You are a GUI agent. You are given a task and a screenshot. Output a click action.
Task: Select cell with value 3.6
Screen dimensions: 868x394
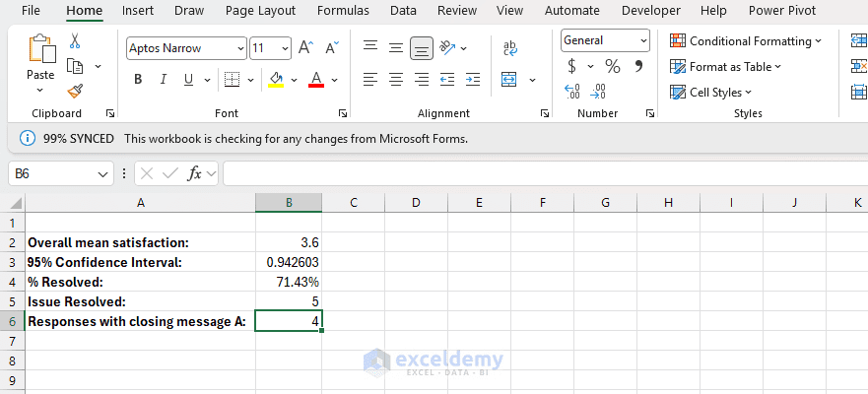tap(289, 242)
